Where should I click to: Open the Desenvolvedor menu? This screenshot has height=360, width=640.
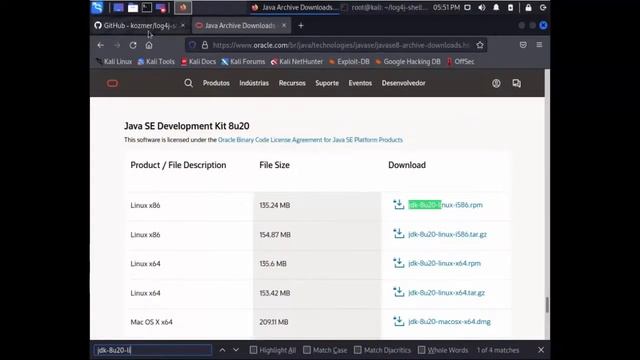[403, 83]
